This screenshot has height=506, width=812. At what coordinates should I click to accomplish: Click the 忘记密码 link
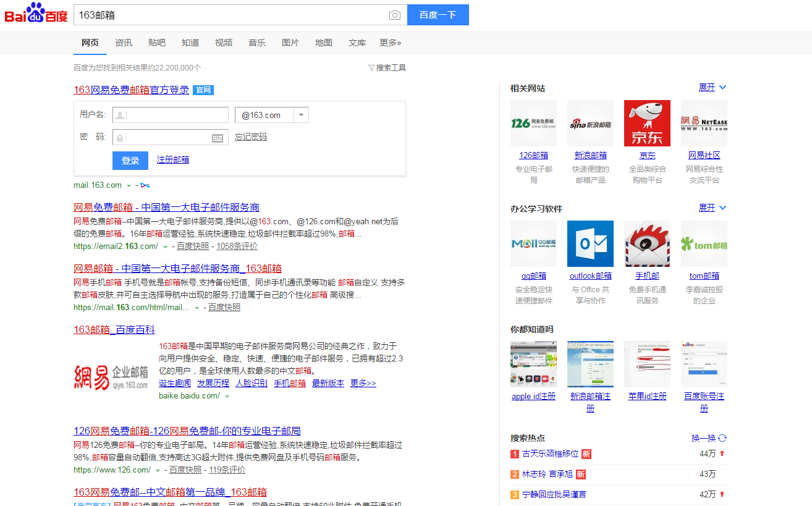coord(251,137)
